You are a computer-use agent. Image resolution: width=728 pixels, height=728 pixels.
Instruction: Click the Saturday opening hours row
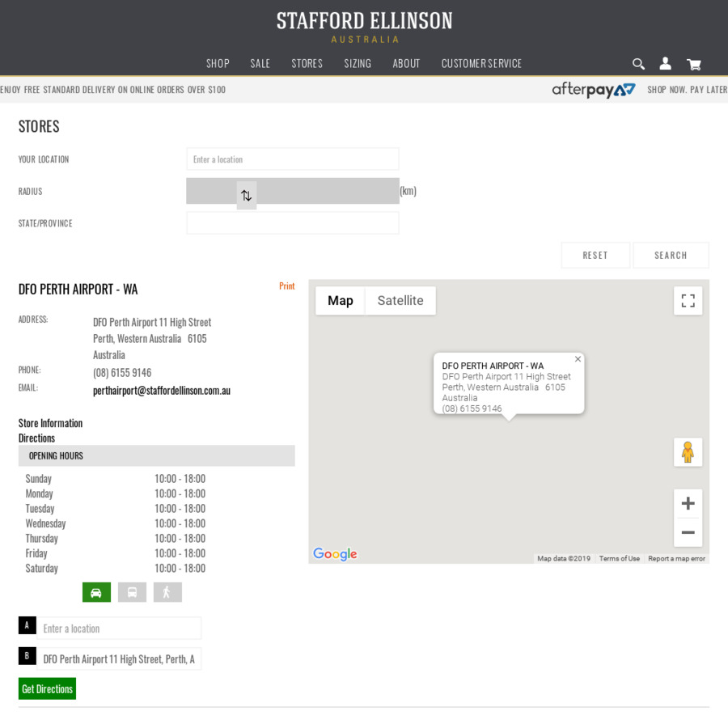(116, 569)
